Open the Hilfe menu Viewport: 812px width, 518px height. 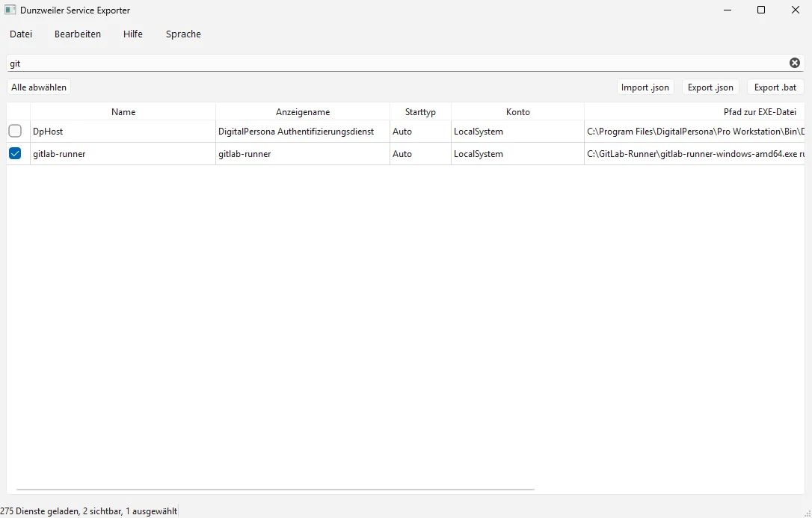coord(133,34)
